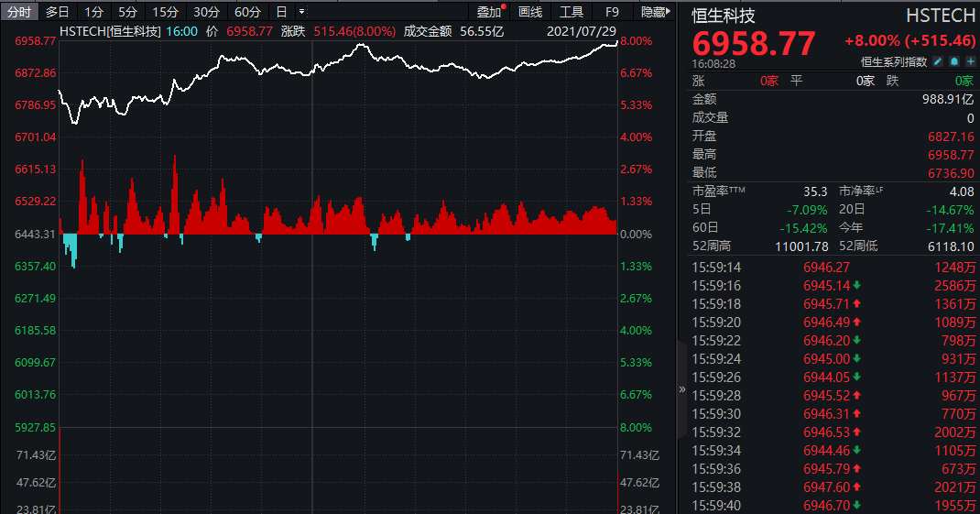This screenshot has width=980, height=514.
Task: Open the more periods dropdown arrow after 日
Action: click(302, 11)
